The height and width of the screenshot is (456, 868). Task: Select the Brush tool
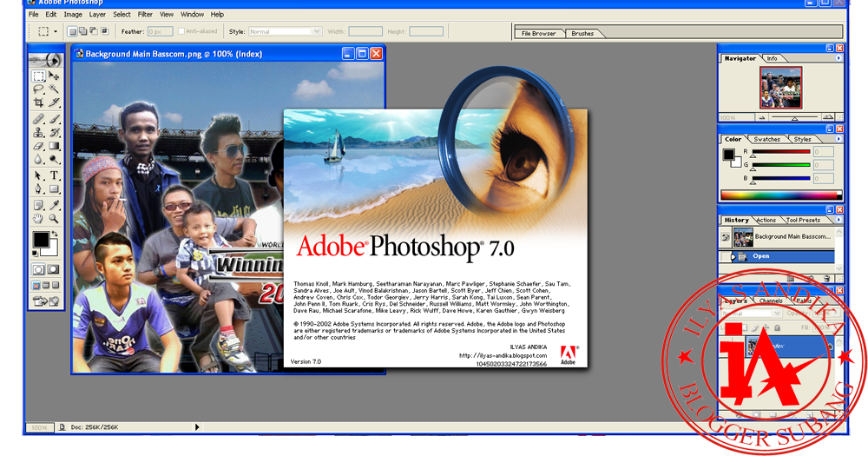(54, 119)
